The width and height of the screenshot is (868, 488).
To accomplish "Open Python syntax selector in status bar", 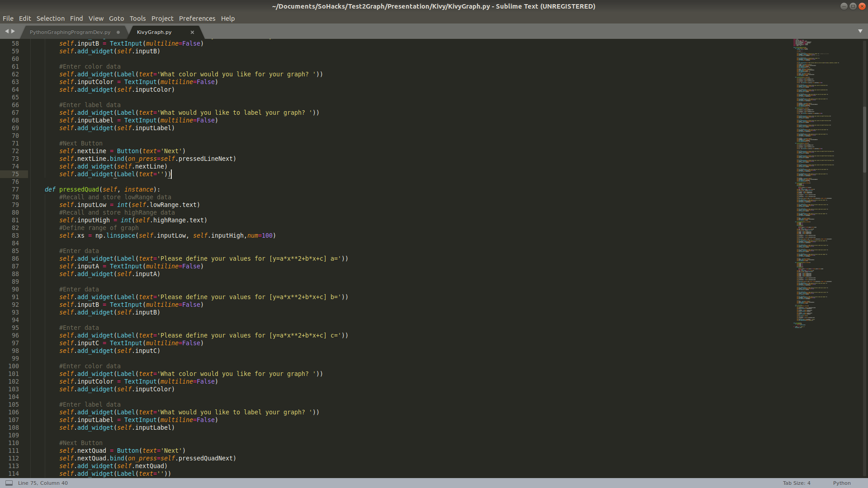I will click(841, 483).
